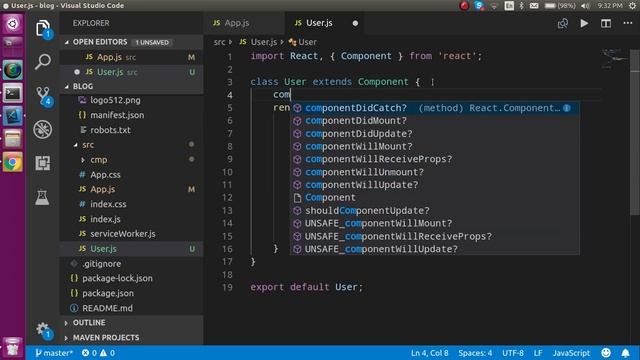Open serviceWorker.js file
The image size is (640, 360).
click(131, 234)
